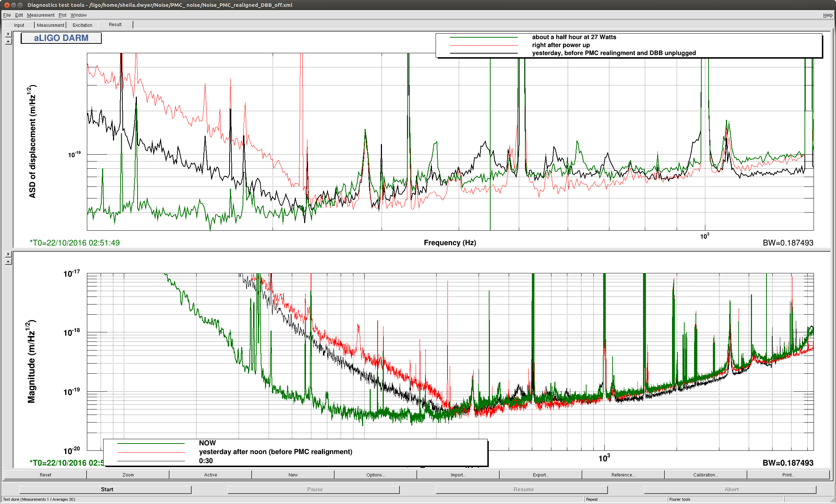Switch to the Excitation tab
Screen dimensions: 836x504
point(82,25)
